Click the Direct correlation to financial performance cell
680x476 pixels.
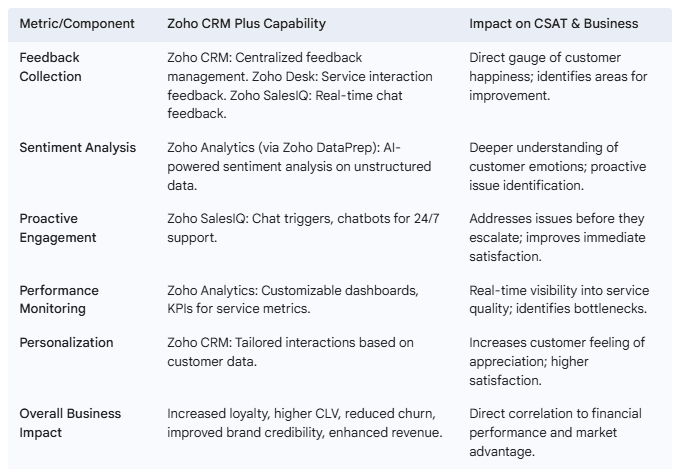[x=556, y=433]
